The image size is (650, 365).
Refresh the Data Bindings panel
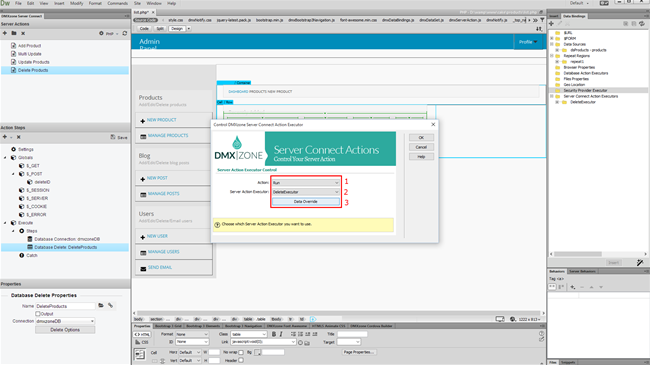click(642, 24)
